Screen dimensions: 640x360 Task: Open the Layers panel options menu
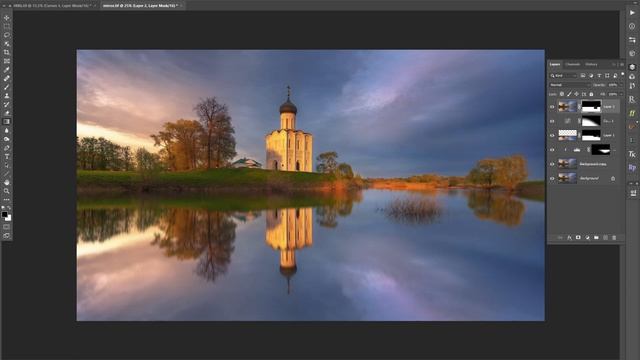click(x=622, y=64)
